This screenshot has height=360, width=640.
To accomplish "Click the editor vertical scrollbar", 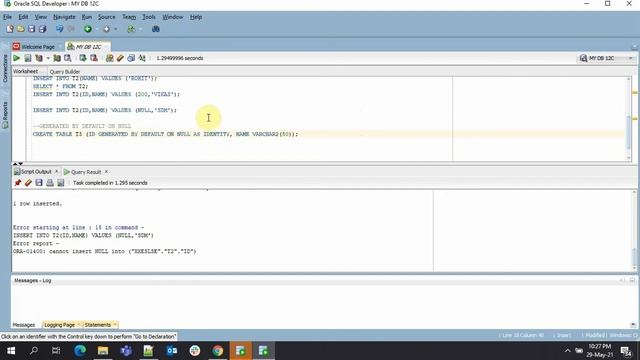I will (629, 118).
